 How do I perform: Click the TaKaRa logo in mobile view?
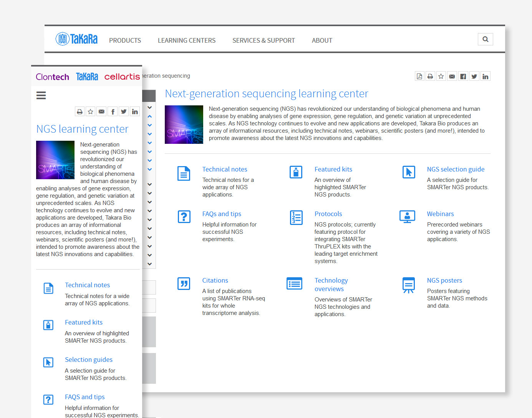click(x=87, y=77)
